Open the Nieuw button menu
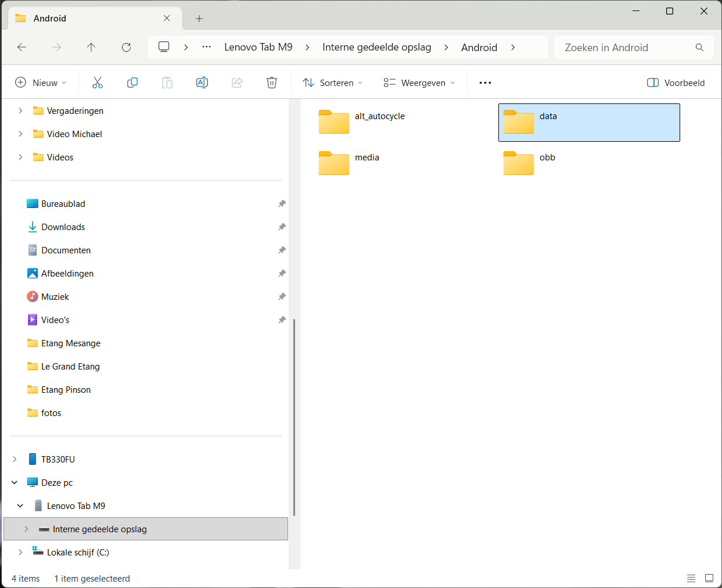 coord(41,83)
